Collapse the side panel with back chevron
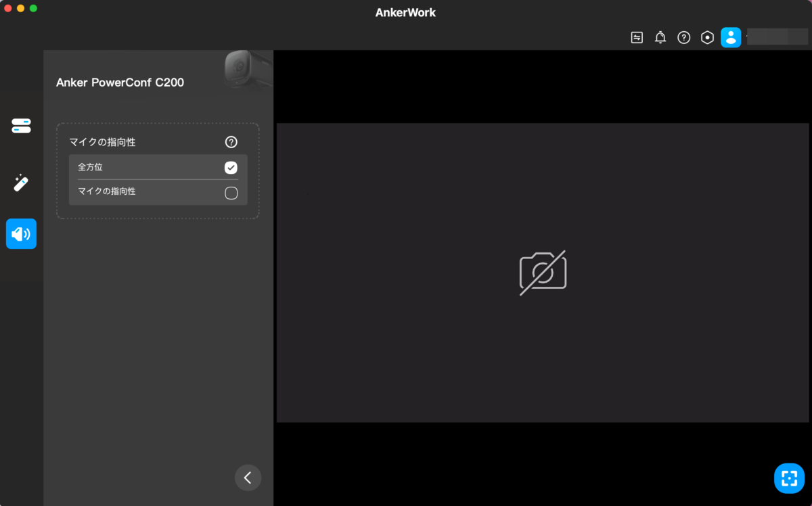 248,478
